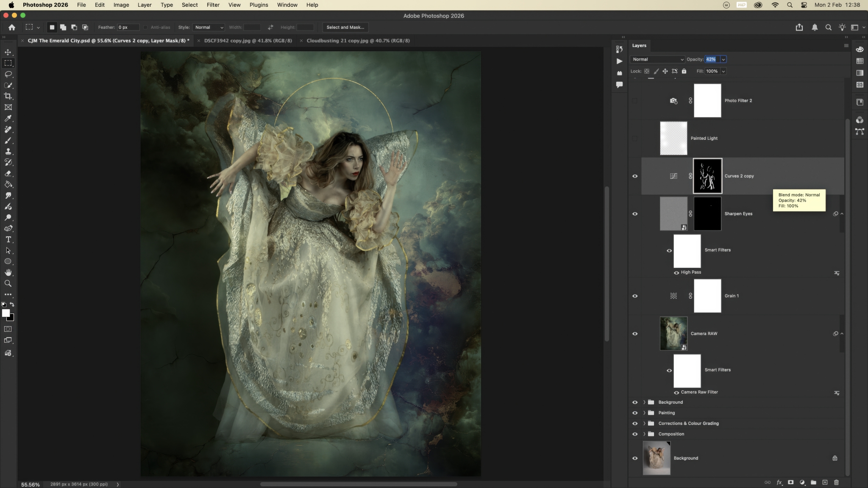Image resolution: width=868 pixels, height=488 pixels.
Task: Open the blend mode Normal dropdown
Action: (x=657, y=59)
